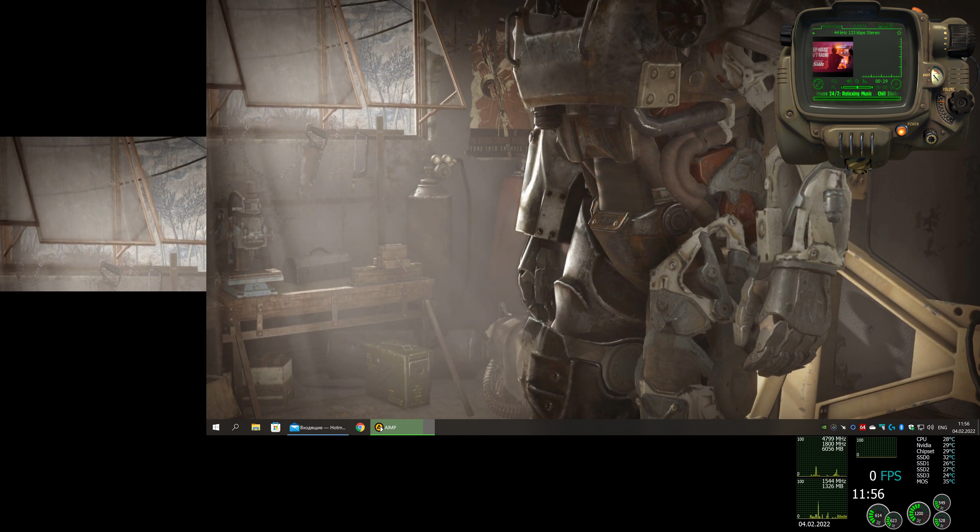Open the Bluetooth tray icon
This screenshot has width=980, height=532.
click(901, 427)
